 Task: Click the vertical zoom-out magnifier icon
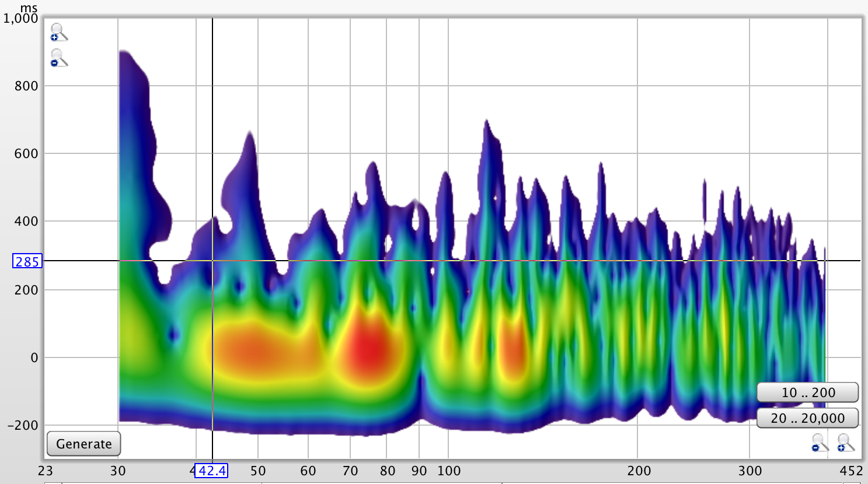[x=59, y=58]
